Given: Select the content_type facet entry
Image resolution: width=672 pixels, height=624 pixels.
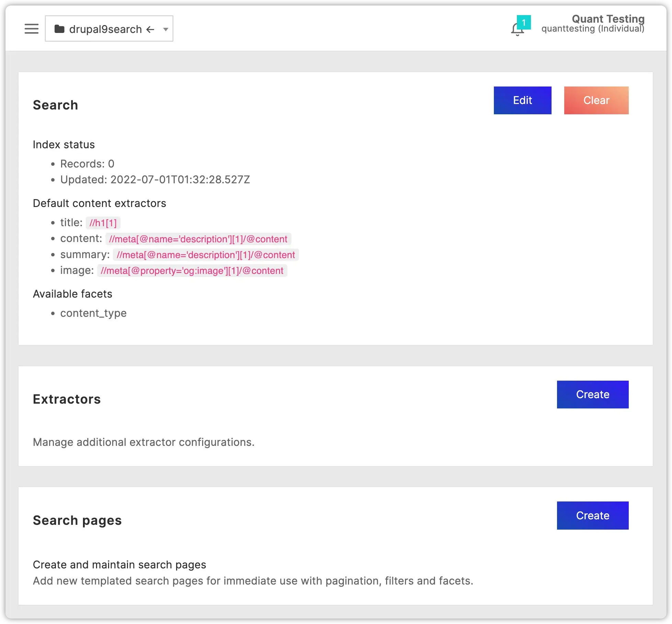Looking at the screenshot, I should 93,313.
